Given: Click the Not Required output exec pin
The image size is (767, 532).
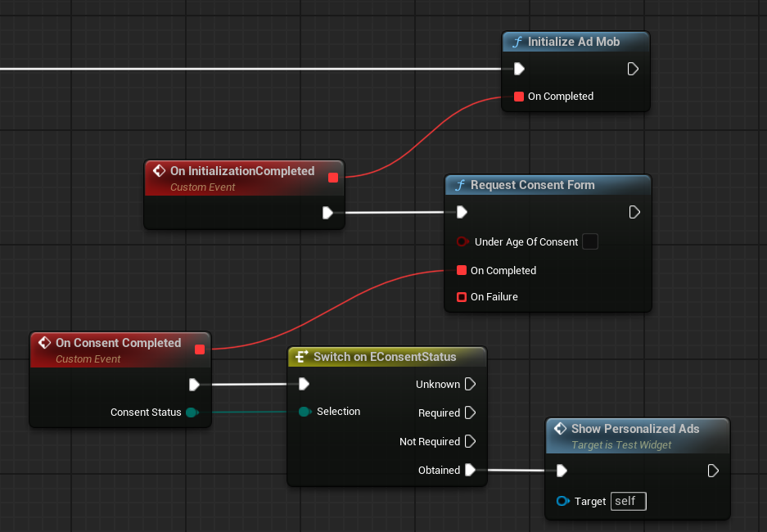Looking at the screenshot, I should (470, 441).
